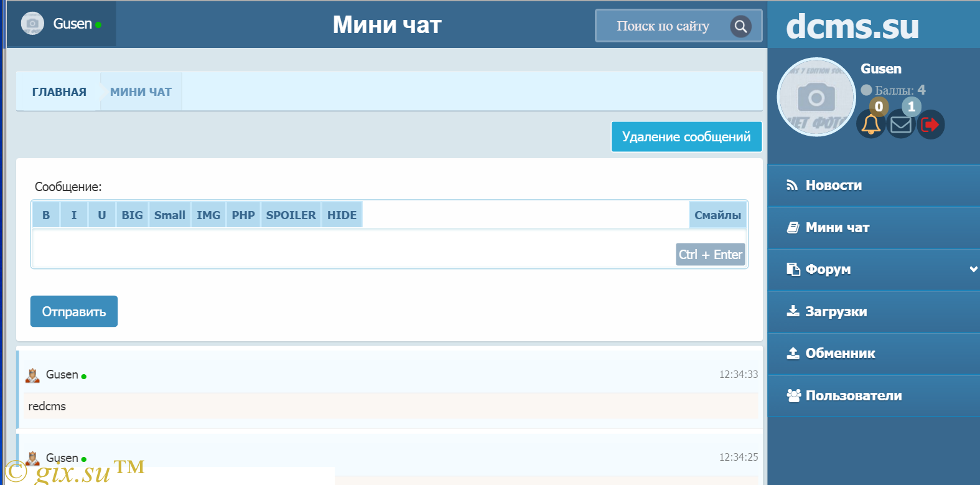Open the notifications bell icon
The image size is (980, 485).
click(x=870, y=125)
